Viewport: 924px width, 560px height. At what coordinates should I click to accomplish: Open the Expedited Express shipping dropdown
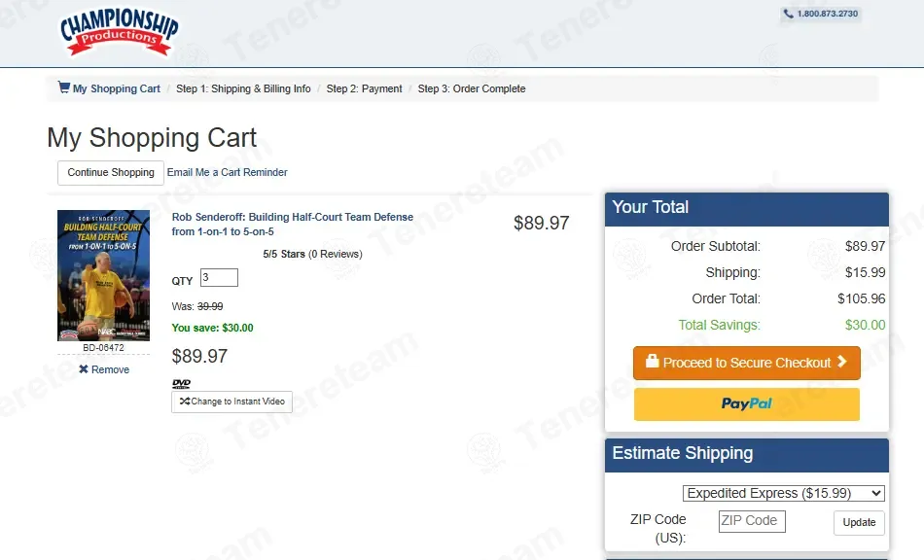point(783,493)
